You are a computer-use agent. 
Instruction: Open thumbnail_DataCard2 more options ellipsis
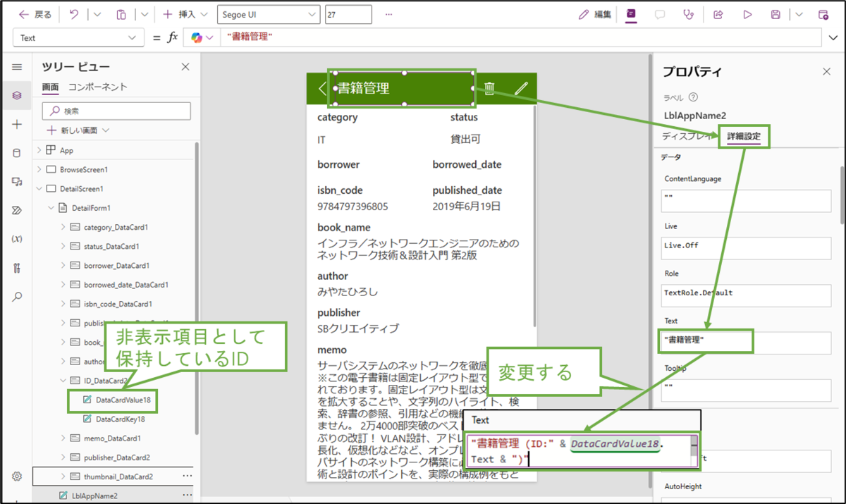(x=187, y=476)
